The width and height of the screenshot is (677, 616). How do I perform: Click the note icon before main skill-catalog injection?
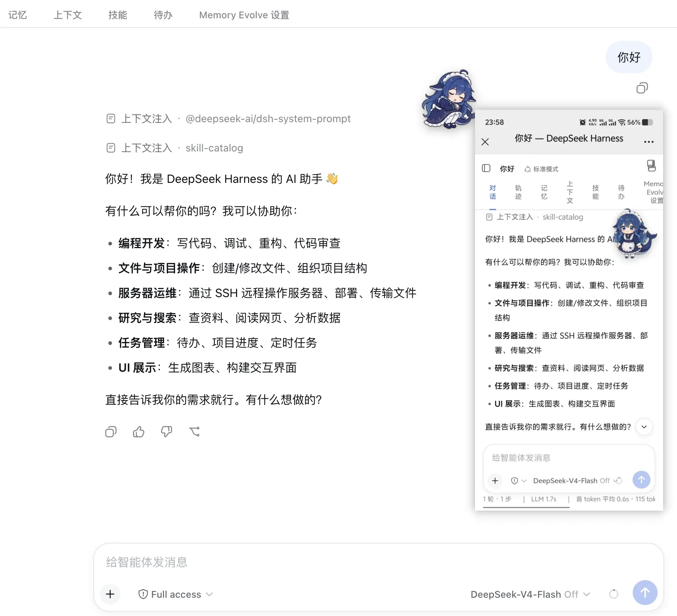(111, 148)
